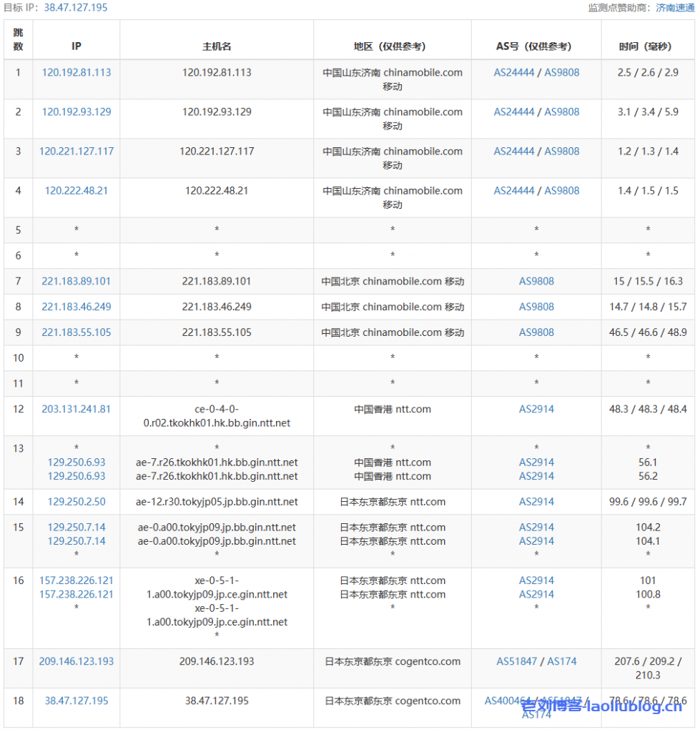Open the 221.183.55.105 IP link
This screenshot has width=700, height=732.
point(77,332)
